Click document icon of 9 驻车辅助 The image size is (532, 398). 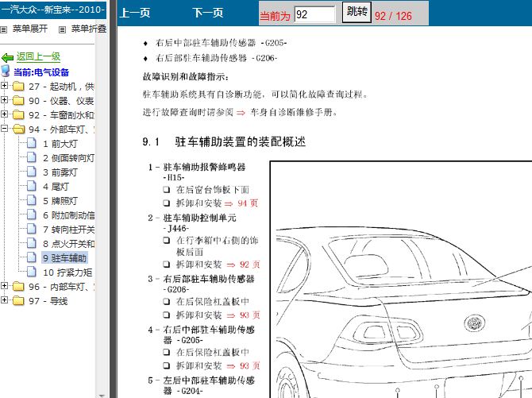(x=32, y=257)
